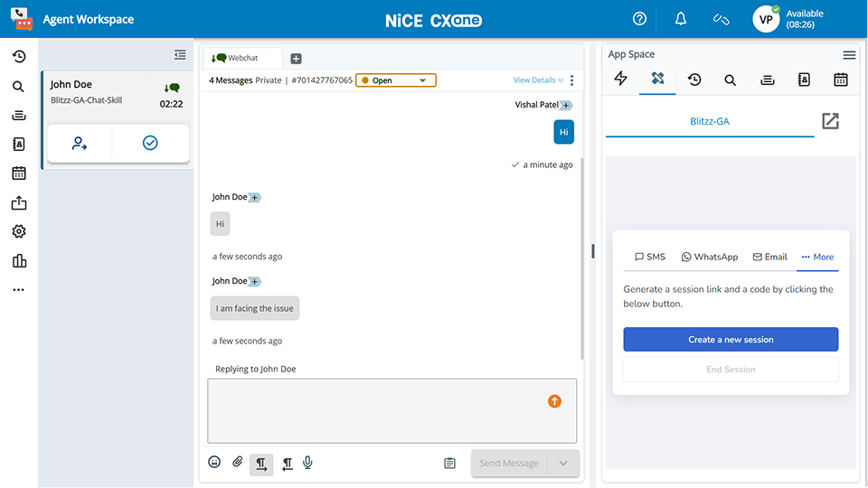Open the Schedule calendar in left sidebar

click(19, 174)
